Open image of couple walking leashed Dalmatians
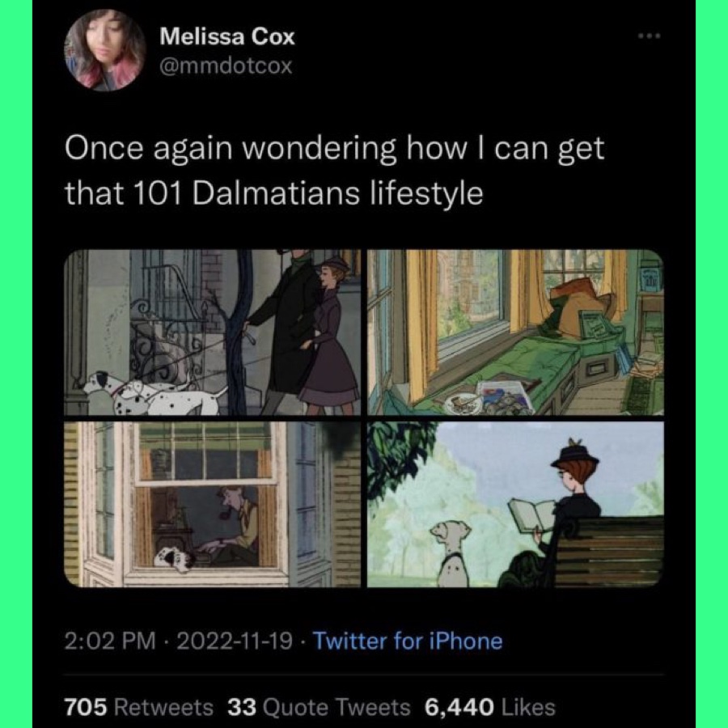The image size is (728, 728). pyautogui.click(x=214, y=332)
